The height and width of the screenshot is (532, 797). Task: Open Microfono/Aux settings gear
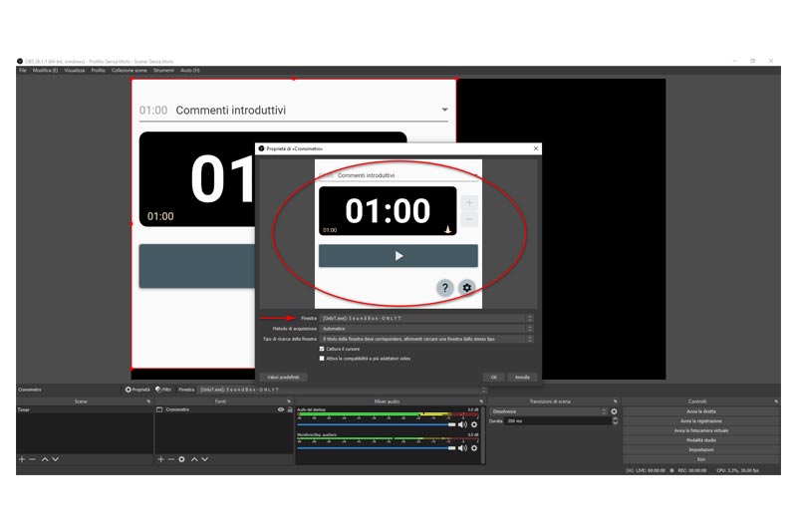pos(474,448)
